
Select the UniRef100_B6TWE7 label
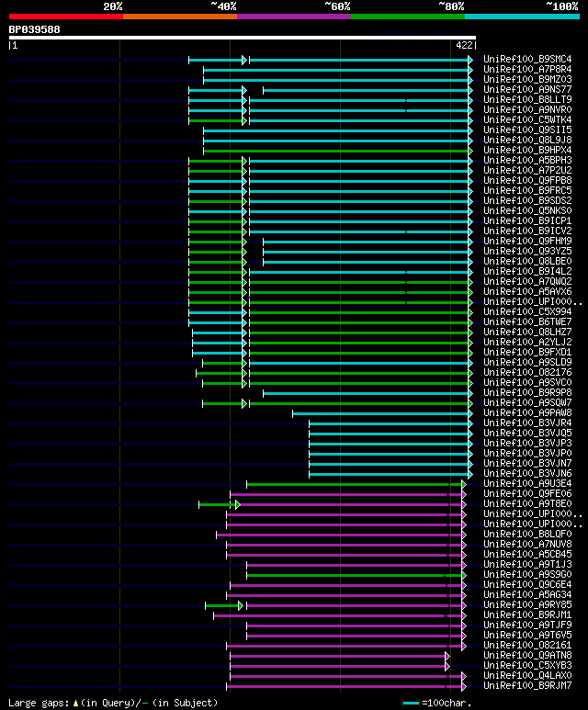527,322
